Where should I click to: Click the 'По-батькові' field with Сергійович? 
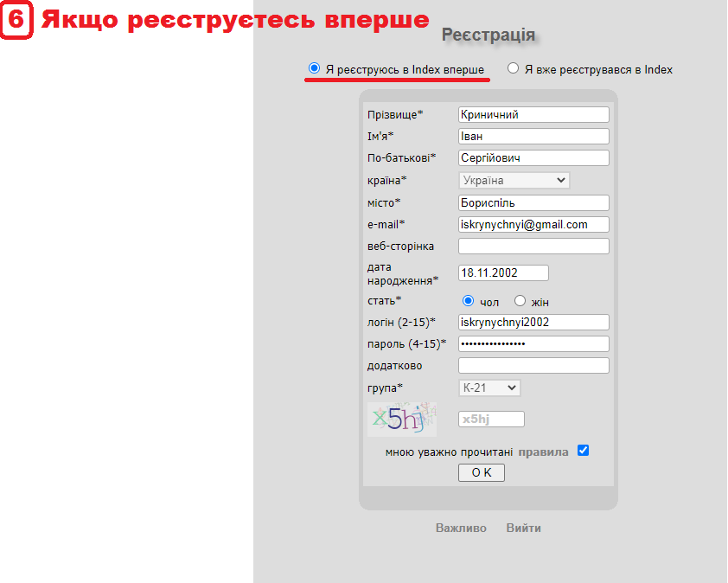[533, 157]
